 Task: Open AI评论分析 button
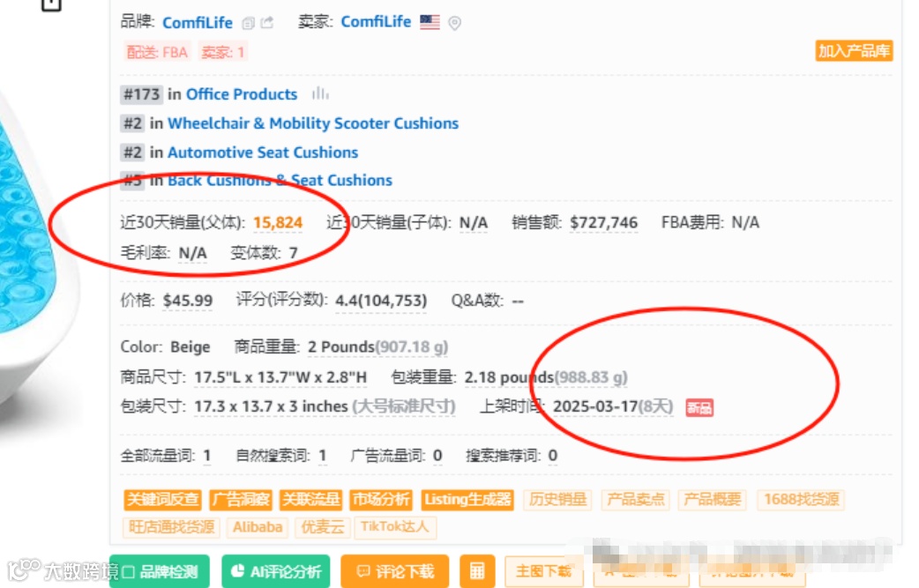tap(275, 571)
